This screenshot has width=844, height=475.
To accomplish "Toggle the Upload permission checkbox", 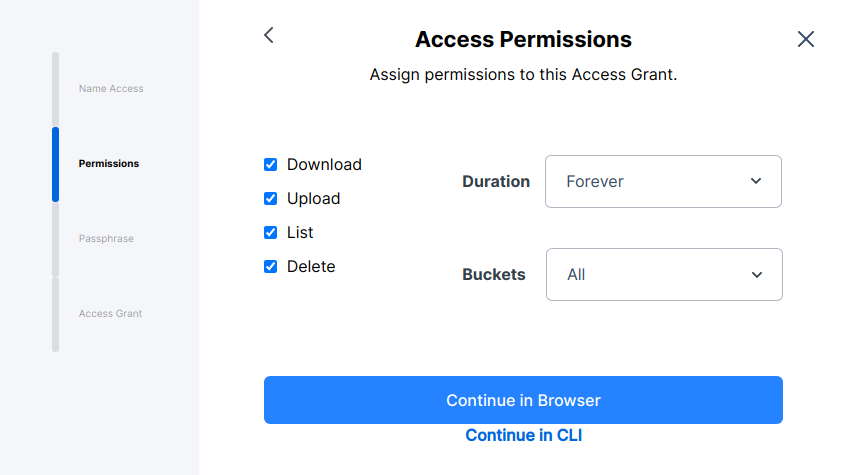I will (270, 198).
